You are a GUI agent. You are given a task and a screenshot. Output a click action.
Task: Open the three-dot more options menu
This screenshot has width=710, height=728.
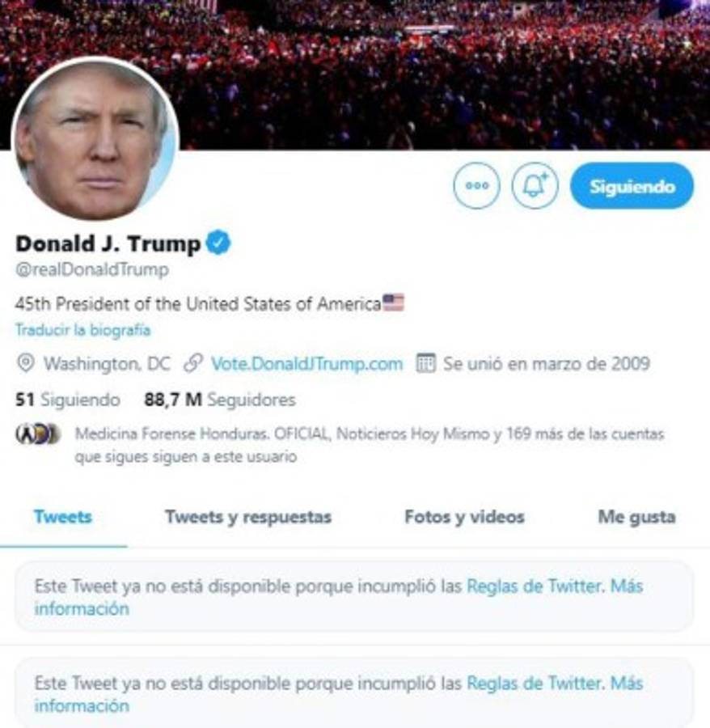pos(476,186)
